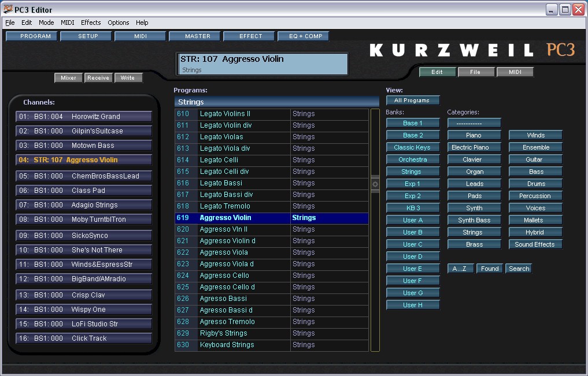Image resolution: width=588 pixels, height=376 pixels.
Task: Click the Mixer button
Action: [x=69, y=78]
